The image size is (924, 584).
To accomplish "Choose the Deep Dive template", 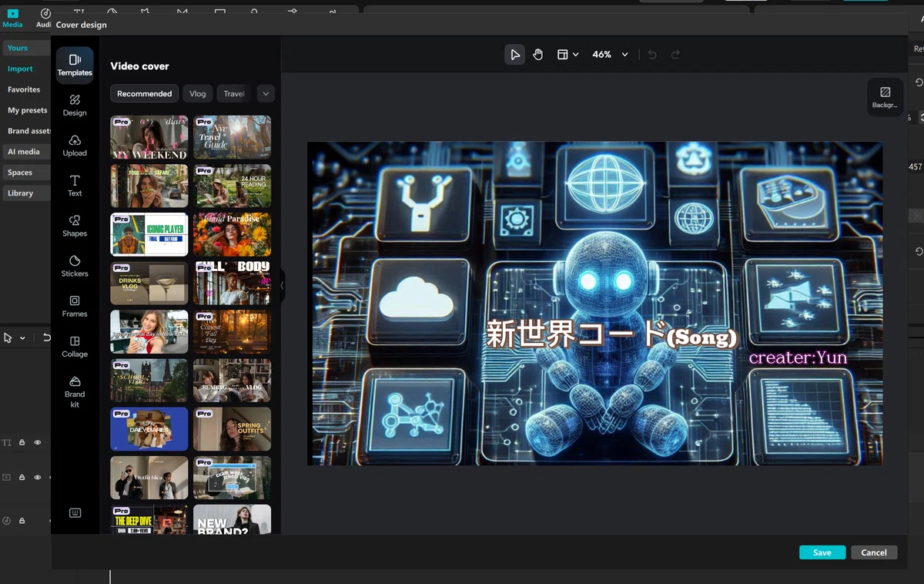I will (149, 519).
